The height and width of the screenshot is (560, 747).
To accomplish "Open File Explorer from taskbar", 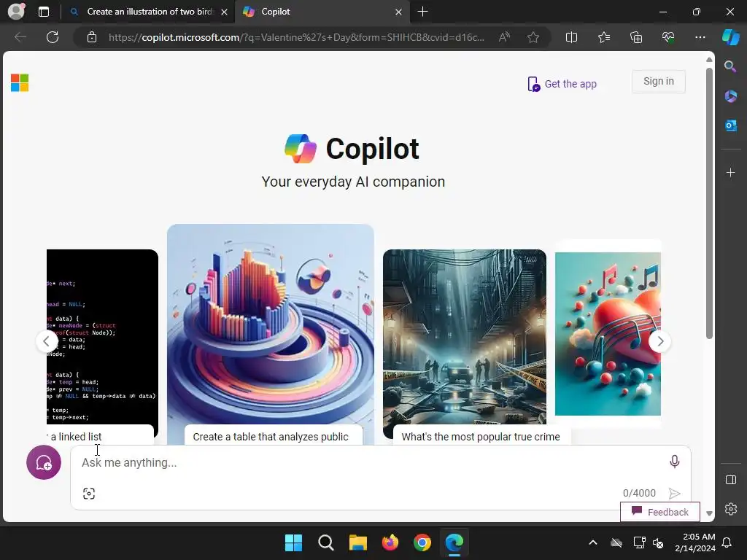I will coord(357,542).
